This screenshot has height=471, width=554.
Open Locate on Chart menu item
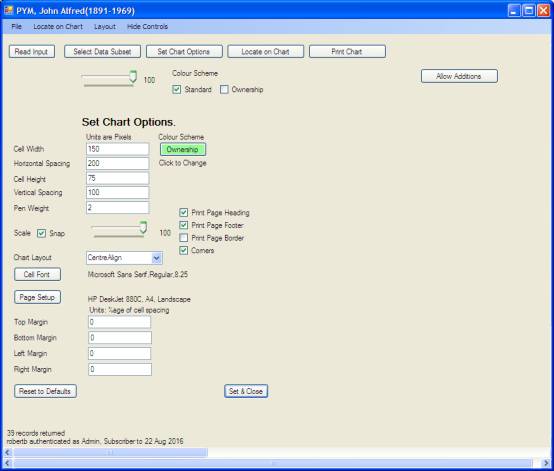[58, 27]
